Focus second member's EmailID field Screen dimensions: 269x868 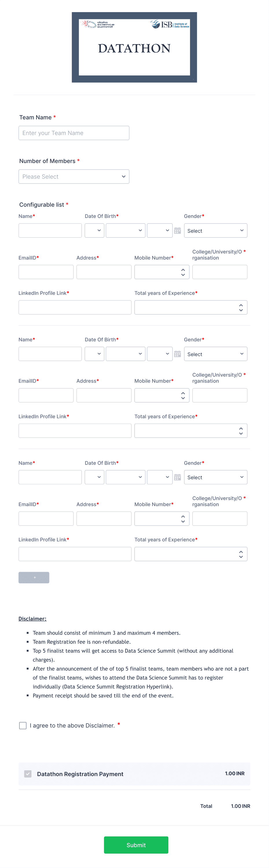pos(46,396)
